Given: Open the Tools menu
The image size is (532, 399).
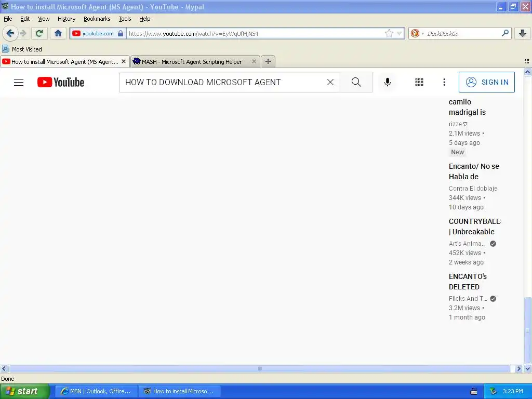Looking at the screenshot, I should [x=125, y=19].
